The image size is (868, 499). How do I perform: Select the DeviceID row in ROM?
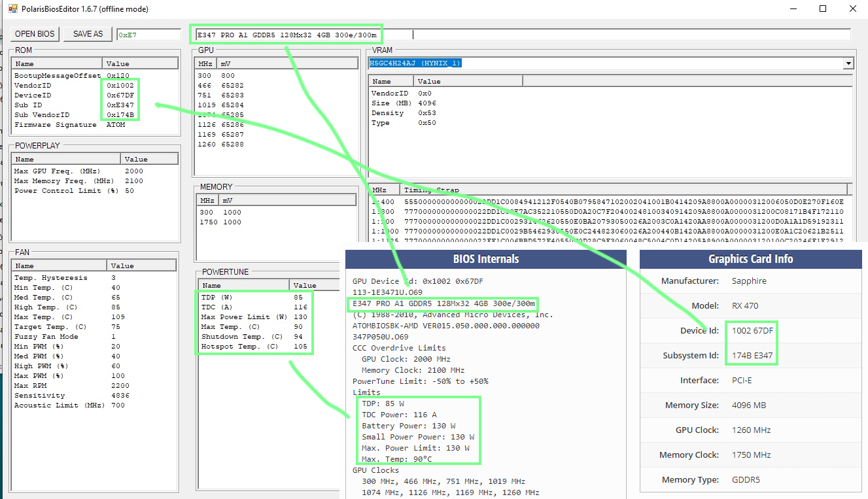coord(95,95)
